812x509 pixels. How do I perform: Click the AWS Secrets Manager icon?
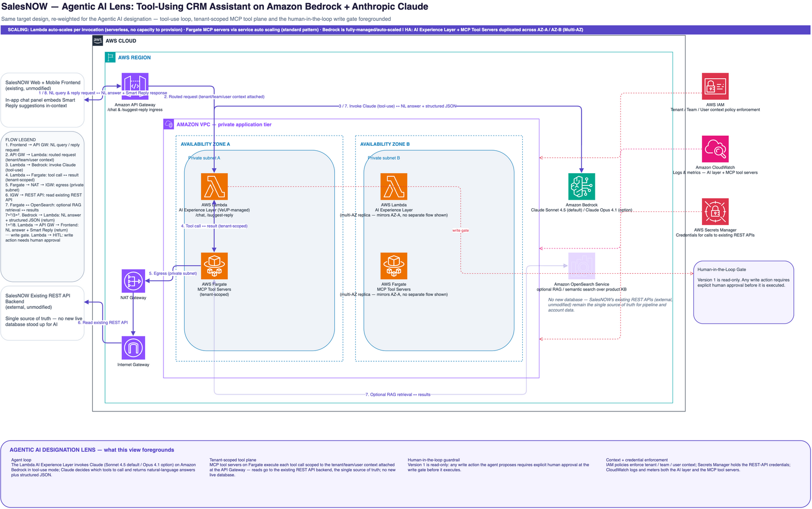pyautogui.click(x=715, y=211)
